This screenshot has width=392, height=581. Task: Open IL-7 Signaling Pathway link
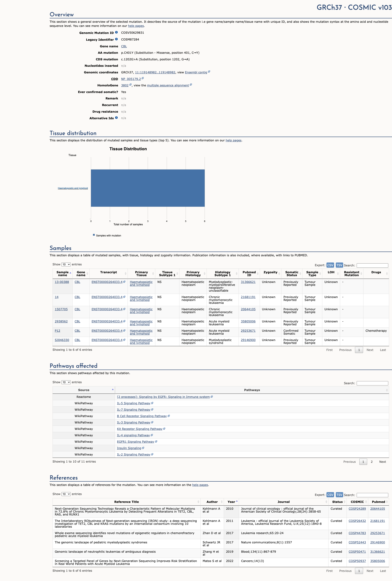(x=134, y=410)
